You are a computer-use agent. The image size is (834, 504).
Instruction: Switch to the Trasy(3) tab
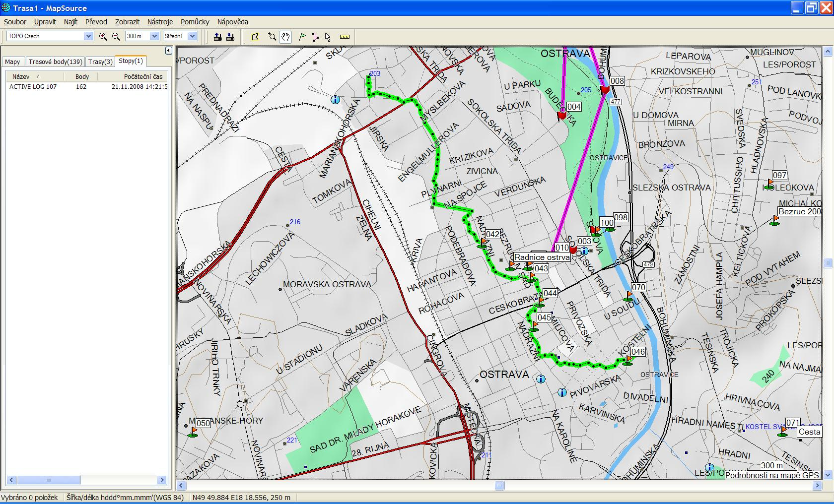(100, 62)
